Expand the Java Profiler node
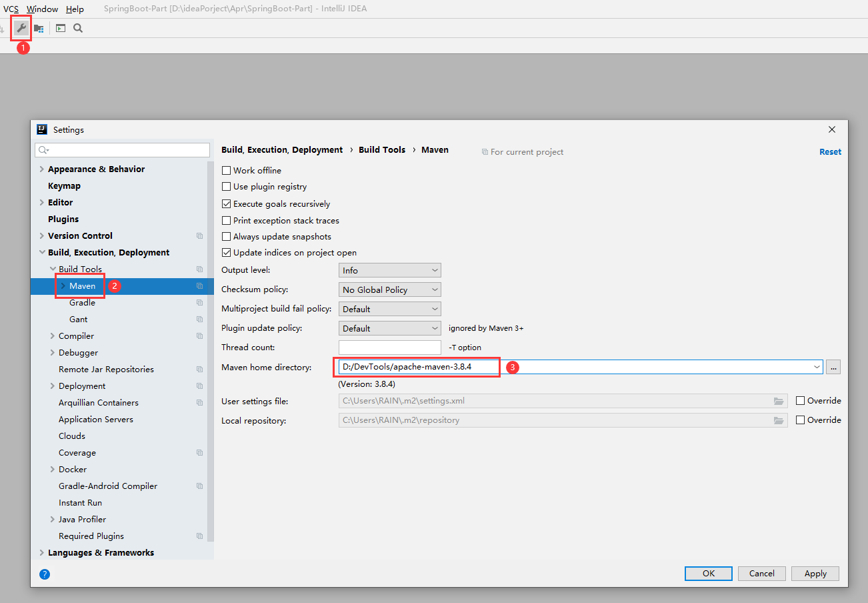868x603 pixels. tap(53, 519)
